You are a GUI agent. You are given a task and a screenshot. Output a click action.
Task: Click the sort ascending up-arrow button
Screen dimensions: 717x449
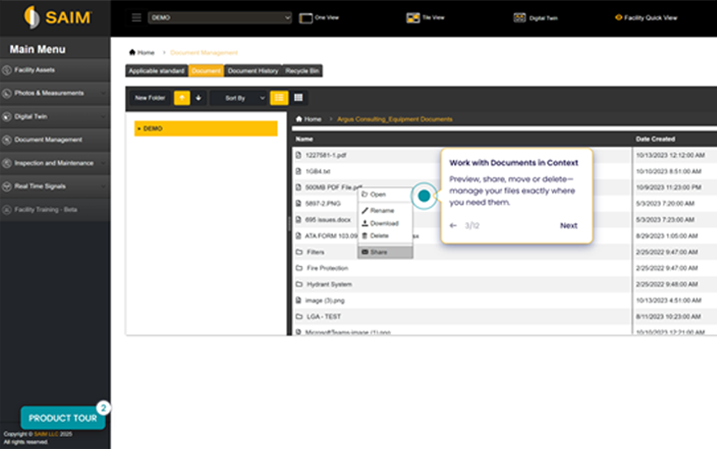point(182,98)
